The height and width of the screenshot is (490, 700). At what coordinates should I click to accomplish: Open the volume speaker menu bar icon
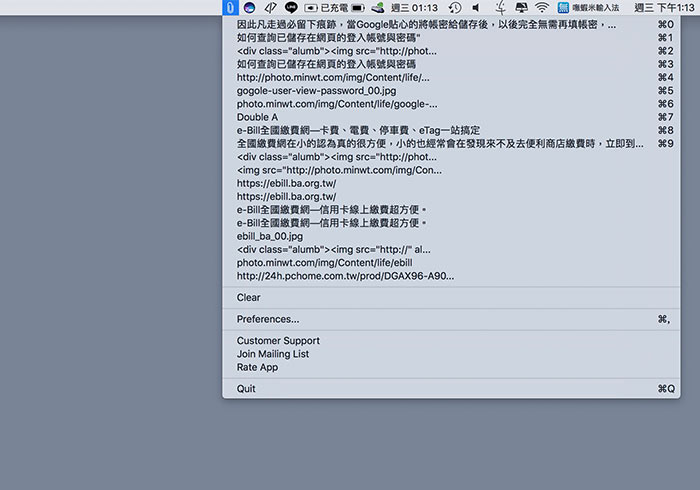(x=476, y=8)
